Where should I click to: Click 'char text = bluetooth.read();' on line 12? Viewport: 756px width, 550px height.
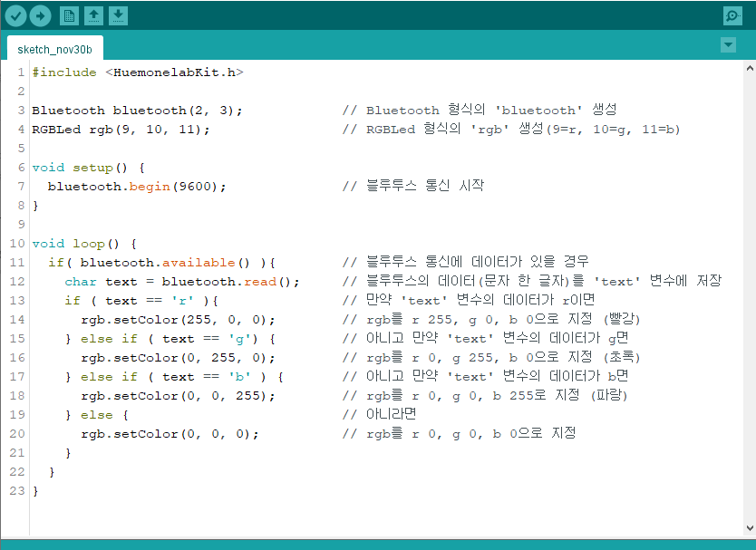[182, 282]
